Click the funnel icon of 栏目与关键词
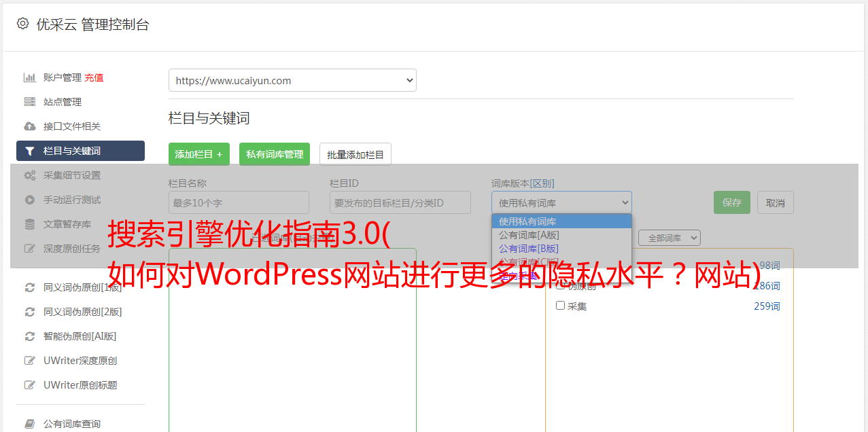Viewport: 868px width, 432px height. 29,151
